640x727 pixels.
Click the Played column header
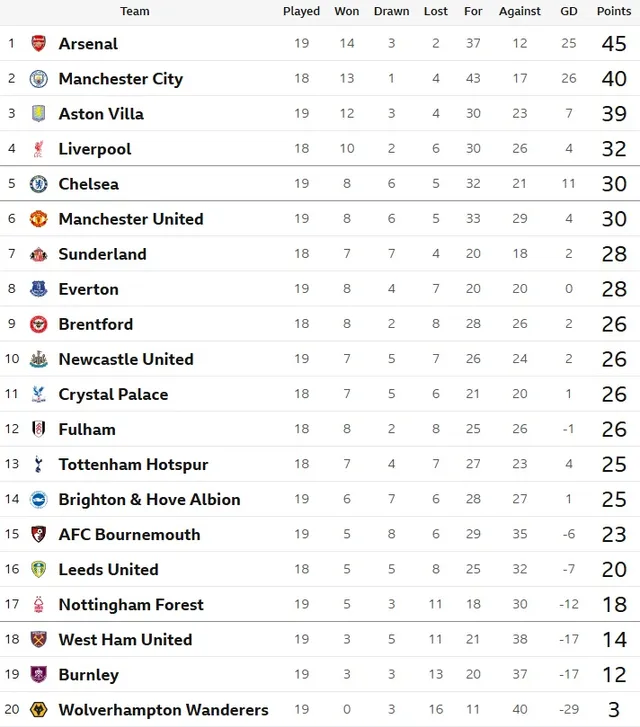(x=301, y=12)
